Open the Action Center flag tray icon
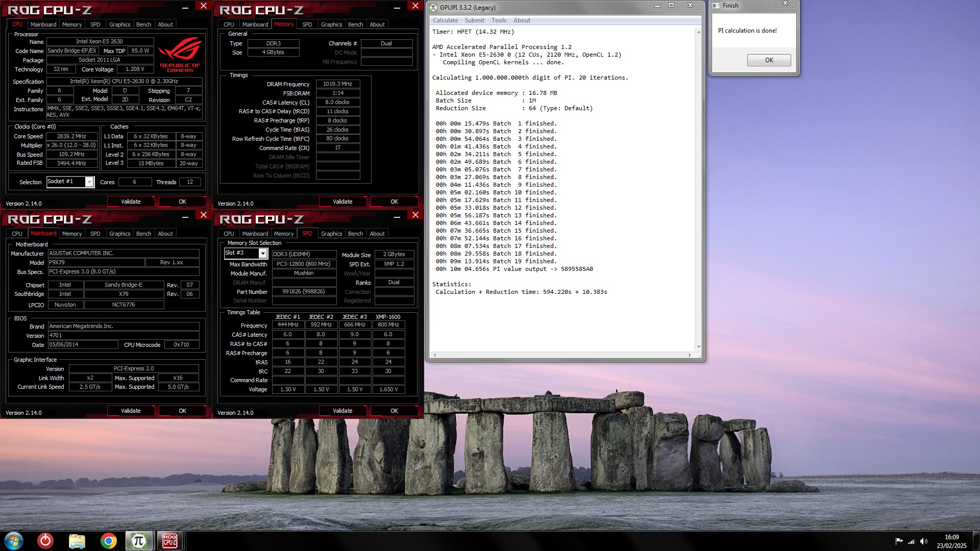This screenshot has height=551, width=980. (899, 541)
